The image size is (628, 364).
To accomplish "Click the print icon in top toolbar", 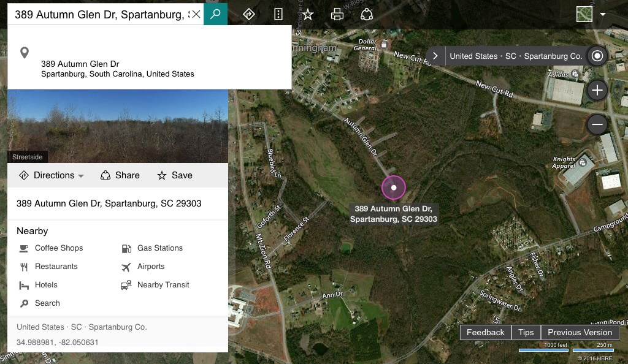I will coord(337,14).
